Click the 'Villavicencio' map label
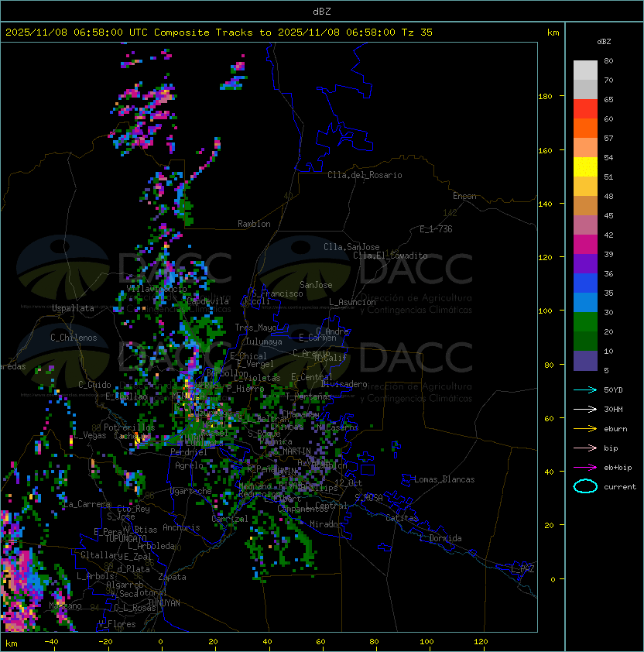This screenshot has width=644, height=652. [156, 288]
